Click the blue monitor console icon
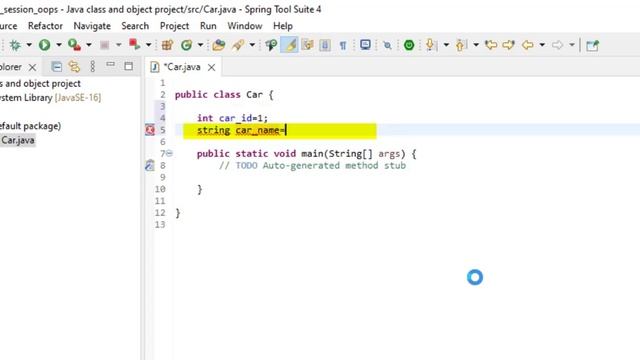This screenshot has width=640, height=360. 365,44
